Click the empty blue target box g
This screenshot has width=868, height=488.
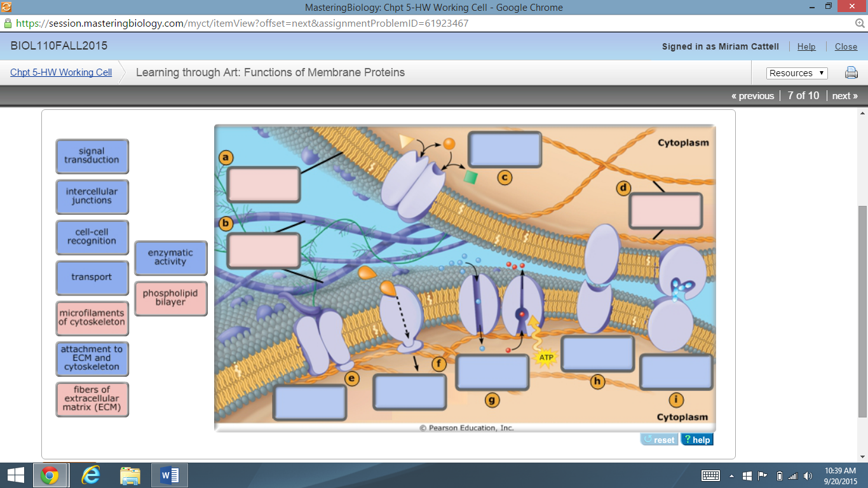coord(492,372)
